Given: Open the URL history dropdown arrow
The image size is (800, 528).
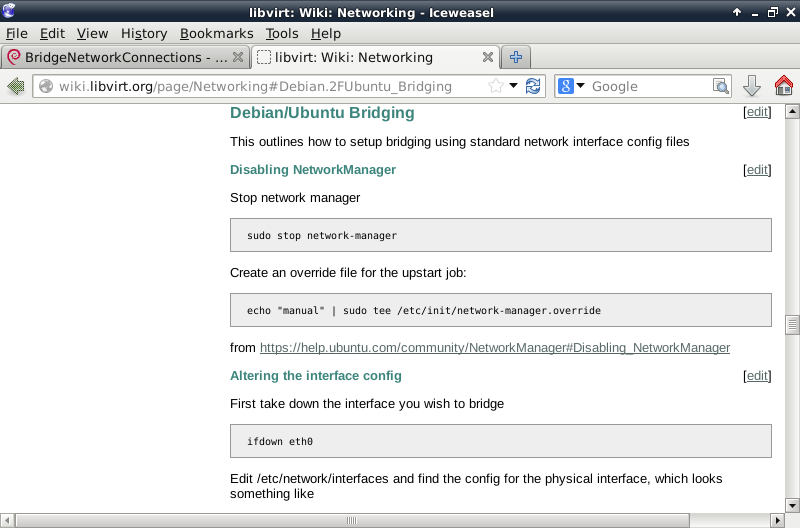Looking at the screenshot, I should [514, 86].
